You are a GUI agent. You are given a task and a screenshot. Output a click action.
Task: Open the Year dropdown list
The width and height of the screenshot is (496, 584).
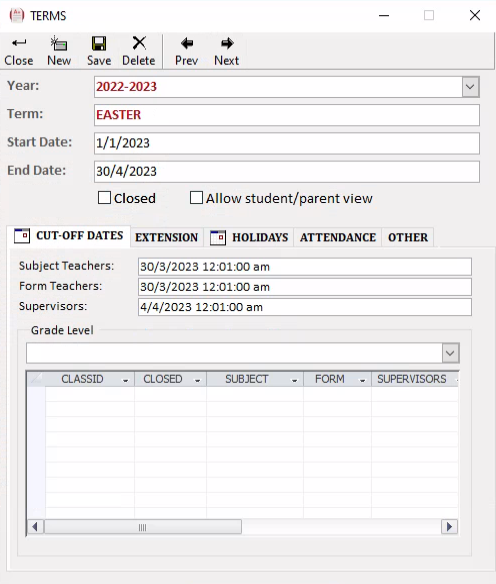(470, 87)
